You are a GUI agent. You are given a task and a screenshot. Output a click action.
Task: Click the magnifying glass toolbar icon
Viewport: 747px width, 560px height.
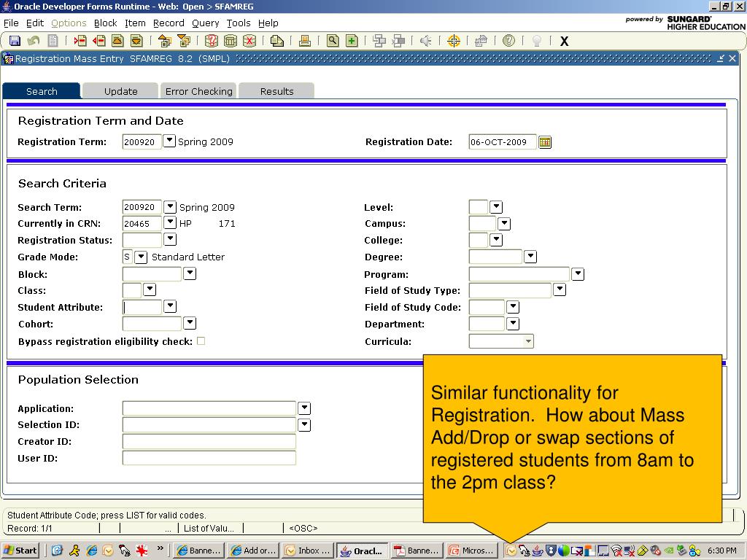(333, 41)
